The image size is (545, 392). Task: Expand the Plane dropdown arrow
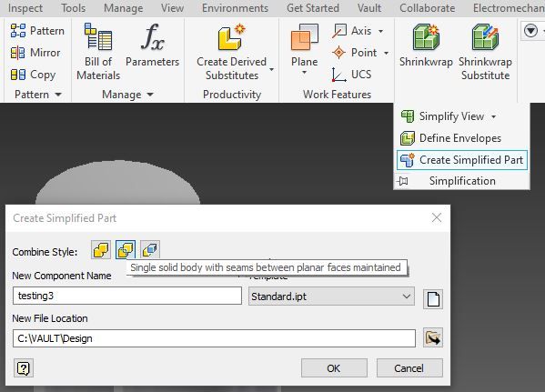(304, 73)
